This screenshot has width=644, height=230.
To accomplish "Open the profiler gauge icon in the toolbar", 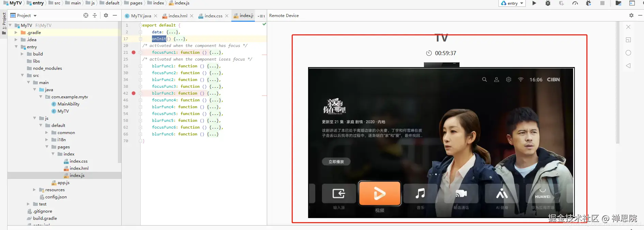I will click(x=575, y=3).
